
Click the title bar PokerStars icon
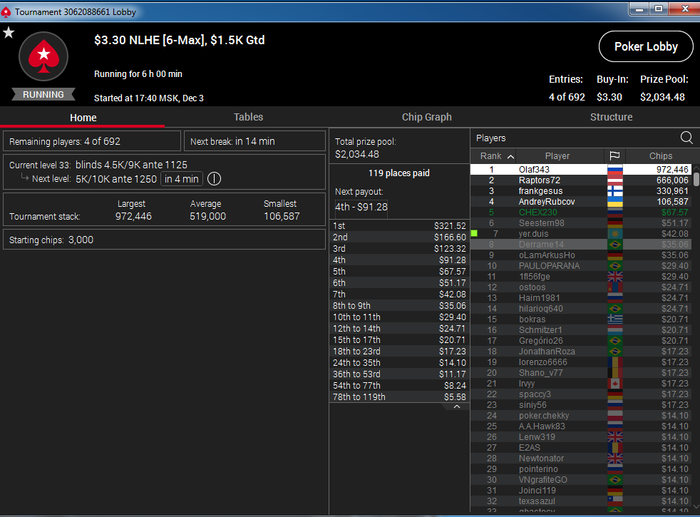(6, 12)
